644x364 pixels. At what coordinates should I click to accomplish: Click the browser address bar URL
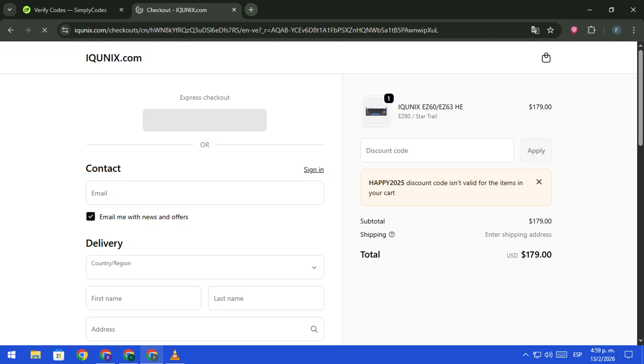256,30
